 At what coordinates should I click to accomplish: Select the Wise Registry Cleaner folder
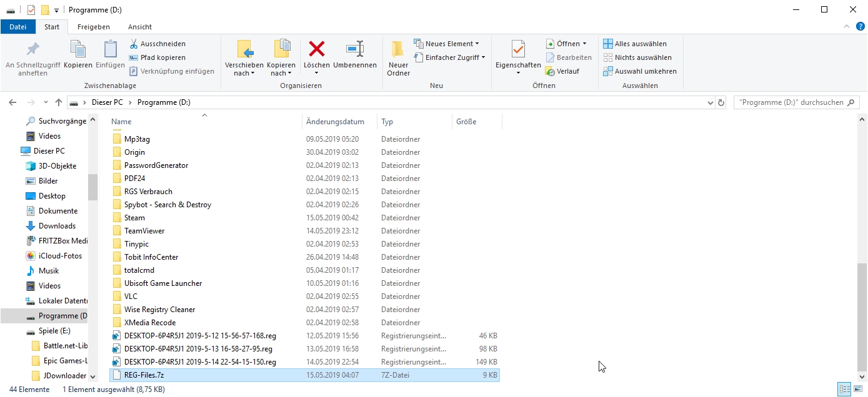coord(304,310)
